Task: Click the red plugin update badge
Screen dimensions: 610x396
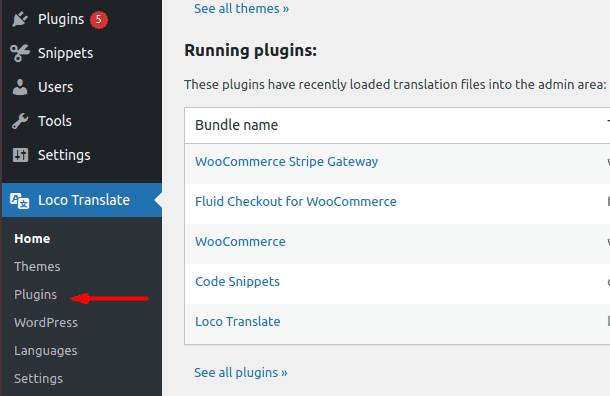Action: tap(99, 19)
